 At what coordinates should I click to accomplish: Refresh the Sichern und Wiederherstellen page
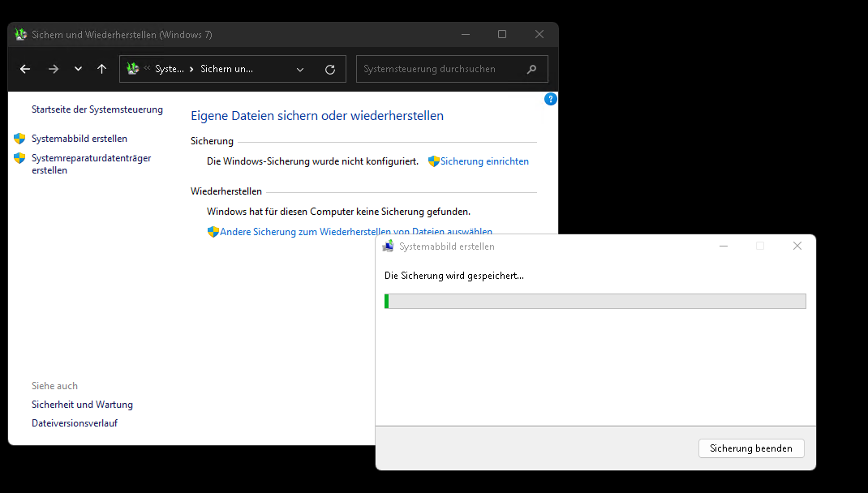pos(330,69)
